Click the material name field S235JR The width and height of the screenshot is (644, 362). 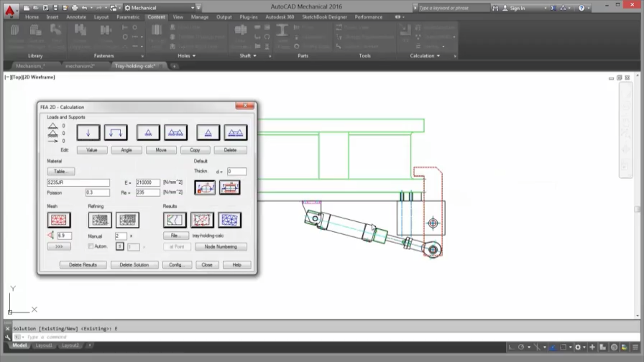pos(78,182)
